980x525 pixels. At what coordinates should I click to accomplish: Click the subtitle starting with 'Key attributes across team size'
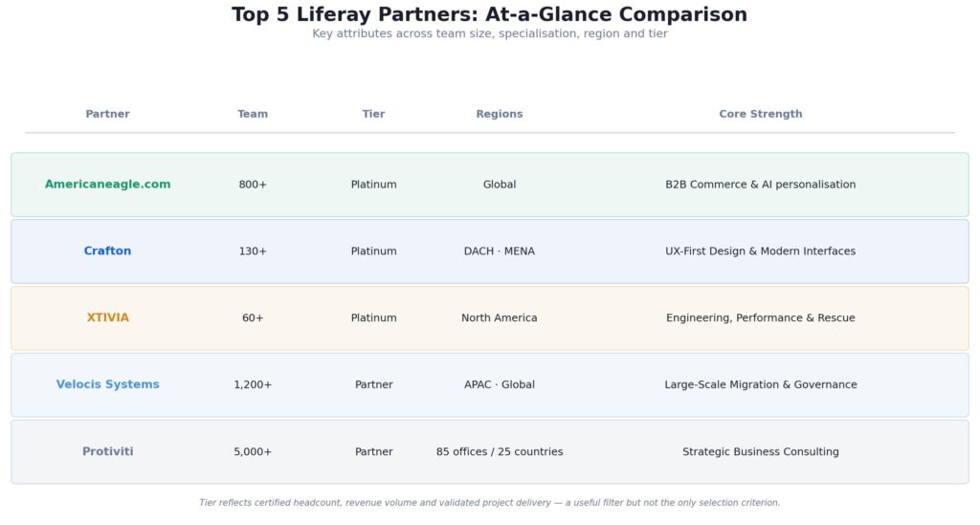tap(489, 33)
